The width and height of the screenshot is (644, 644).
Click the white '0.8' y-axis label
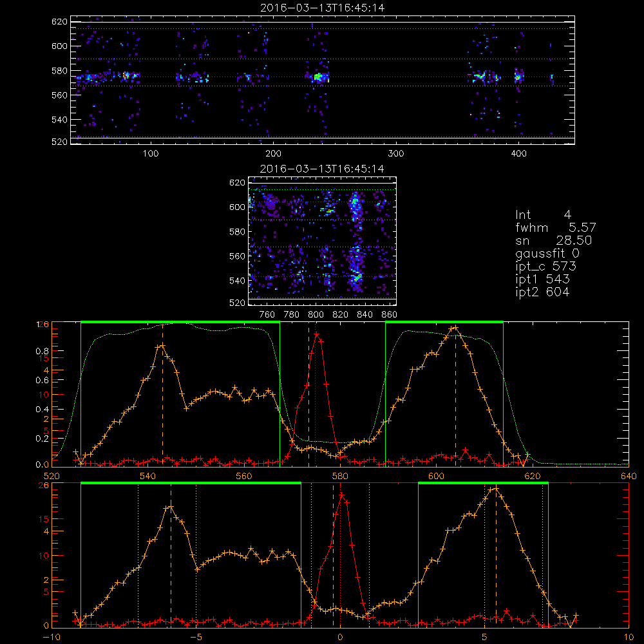coord(43,351)
